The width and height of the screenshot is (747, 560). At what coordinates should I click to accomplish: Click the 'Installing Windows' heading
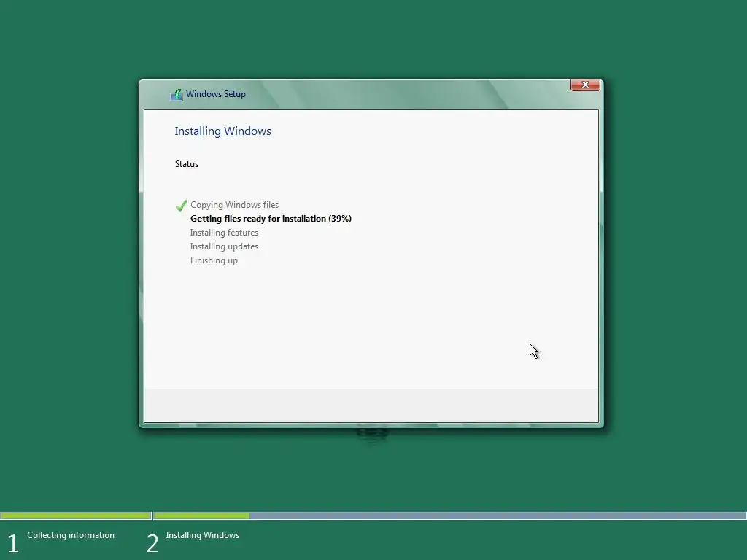click(x=222, y=131)
